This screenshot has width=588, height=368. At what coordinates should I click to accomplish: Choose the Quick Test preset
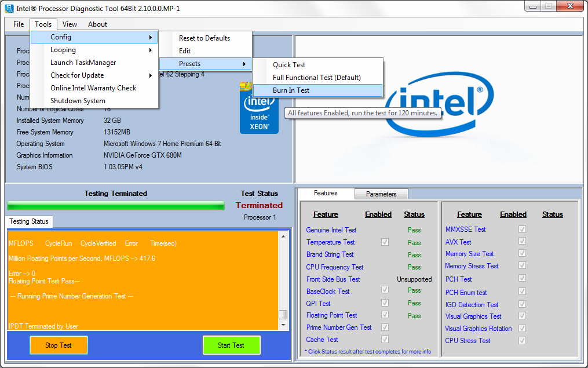(x=317, y=65)
